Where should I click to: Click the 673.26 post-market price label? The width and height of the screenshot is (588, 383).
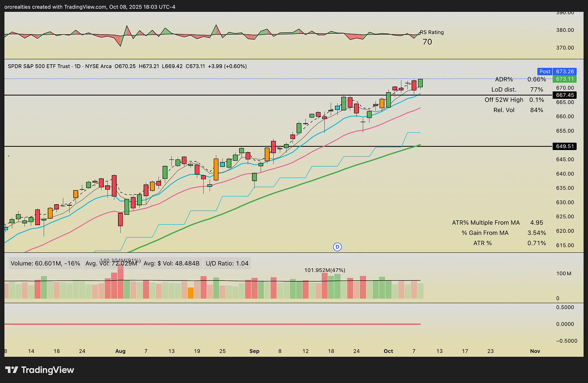[565, 71]
